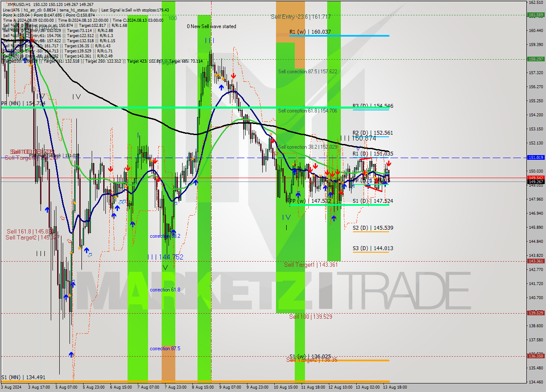The height and width of the screenshot is (392, 546).
Task: Click the '12 Aug 10:00' time axis label
Action: 340,387
